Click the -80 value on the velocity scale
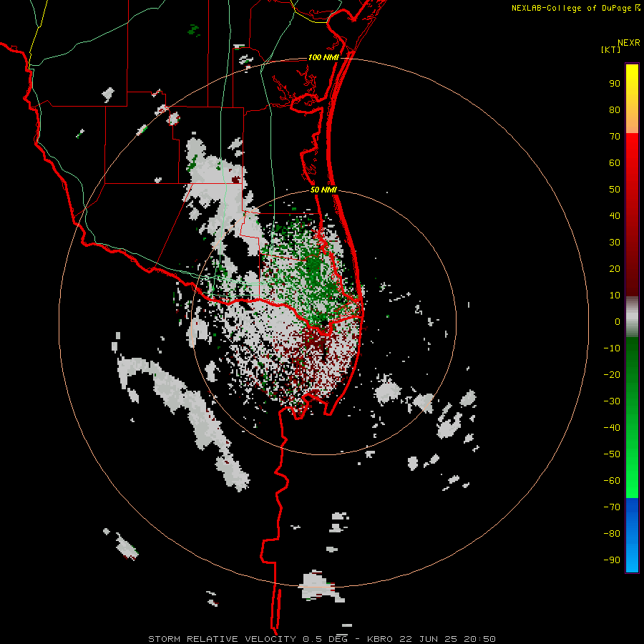 point(612,534)
